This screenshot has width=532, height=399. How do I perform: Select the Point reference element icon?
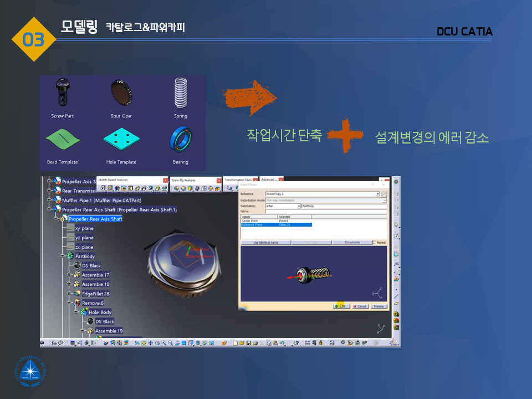point(396,289)
